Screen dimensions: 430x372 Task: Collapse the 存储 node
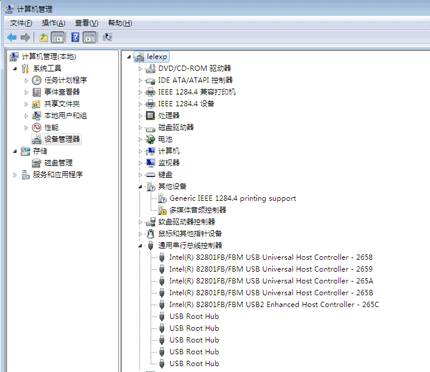[15, 151]
